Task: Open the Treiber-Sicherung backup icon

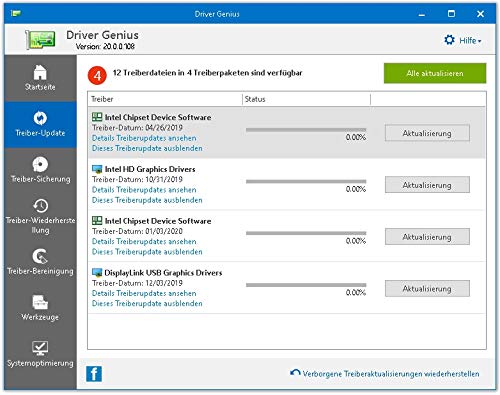Action: click(x=40, y=164)
